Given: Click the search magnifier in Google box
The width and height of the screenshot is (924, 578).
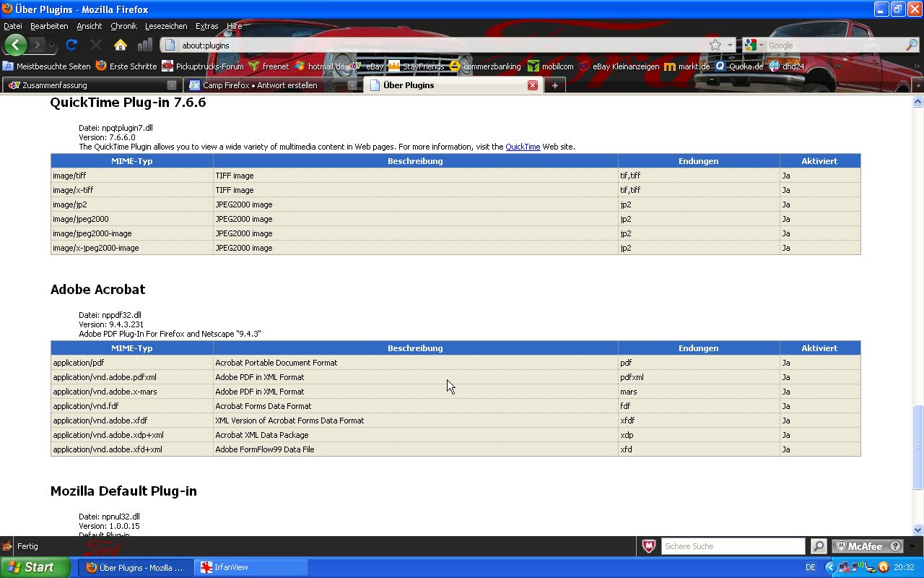Looking at the screenshot, I should point(911,45).
